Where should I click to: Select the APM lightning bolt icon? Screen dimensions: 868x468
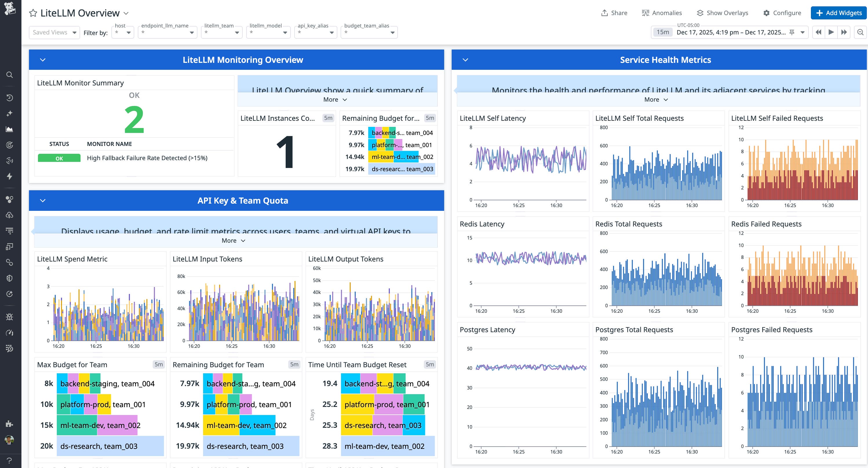pos(10,177)
